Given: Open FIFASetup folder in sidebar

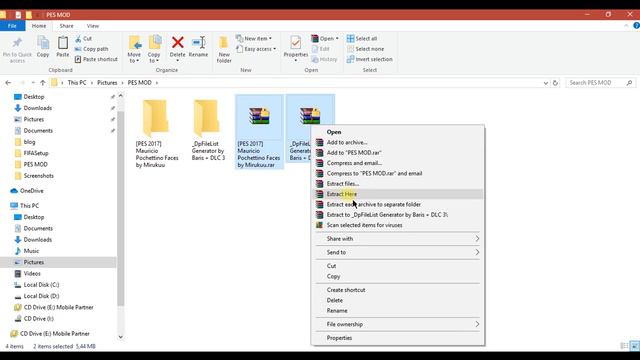Looking at the screenshot, I should click(36, 153).
